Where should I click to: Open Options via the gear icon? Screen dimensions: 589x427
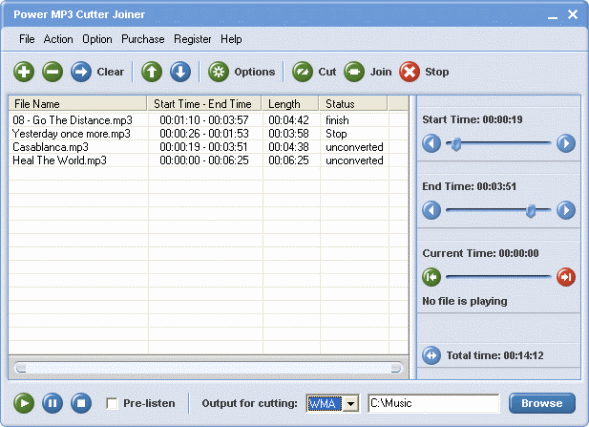(x=219, y=72)
